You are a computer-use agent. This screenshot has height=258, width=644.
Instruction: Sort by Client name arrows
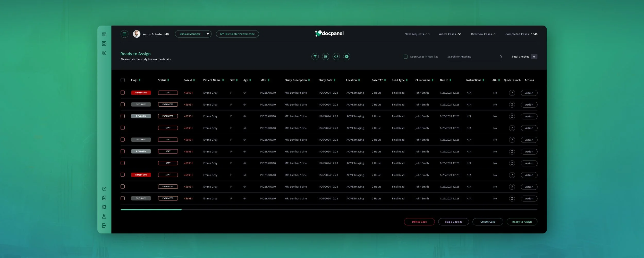tap(433, 80)
